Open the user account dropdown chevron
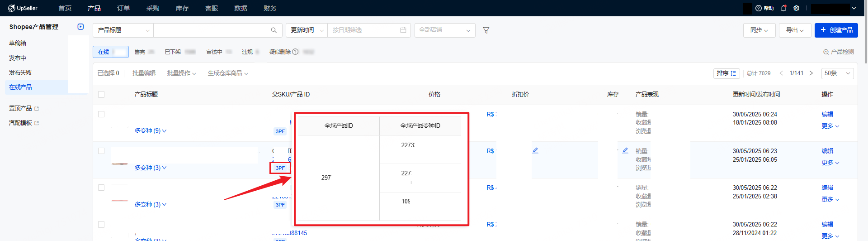 point(854,8)
